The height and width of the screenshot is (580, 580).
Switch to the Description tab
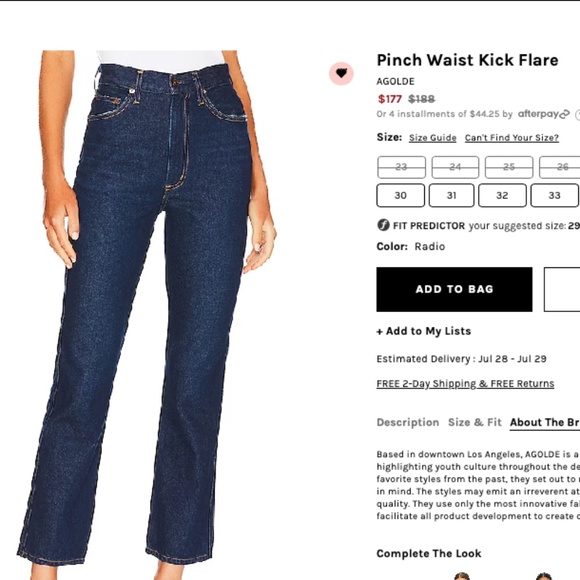(x=408, y=422)
